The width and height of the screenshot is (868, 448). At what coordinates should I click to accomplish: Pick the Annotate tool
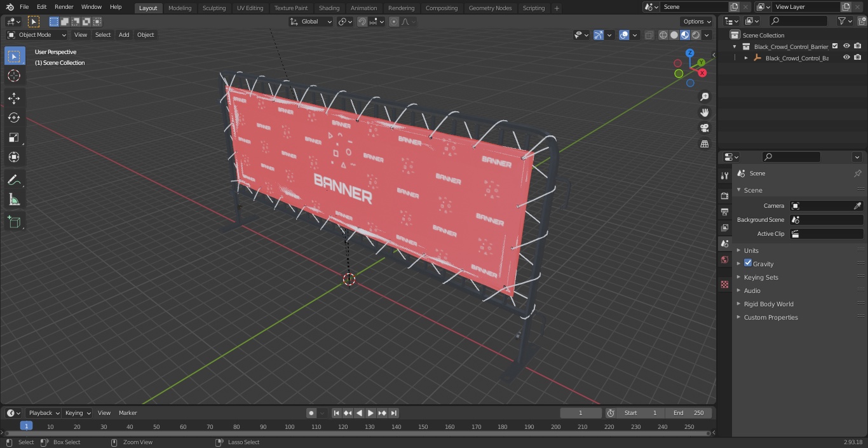[14, 180]
